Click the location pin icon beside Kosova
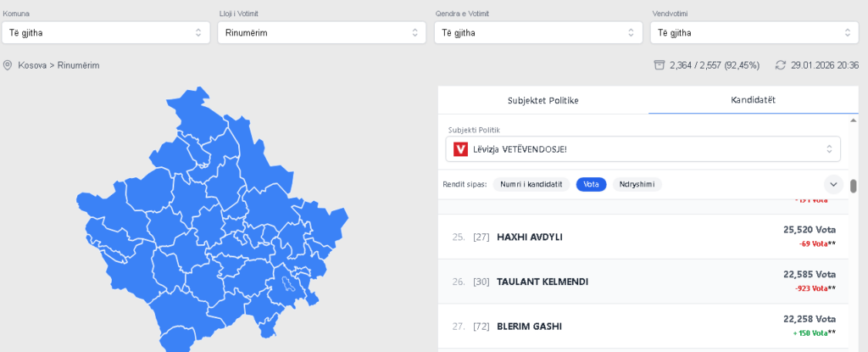This screenshot has width=868, height=352. (x=8, y=65)
